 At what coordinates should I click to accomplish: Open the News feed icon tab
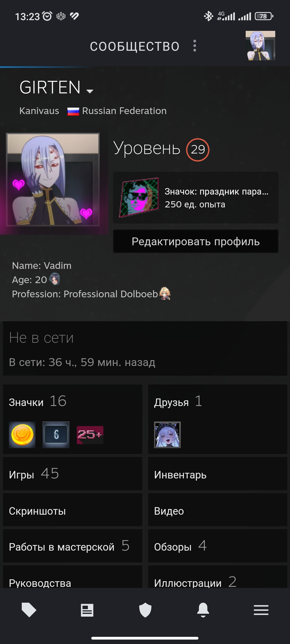click(x=87, y=610)
